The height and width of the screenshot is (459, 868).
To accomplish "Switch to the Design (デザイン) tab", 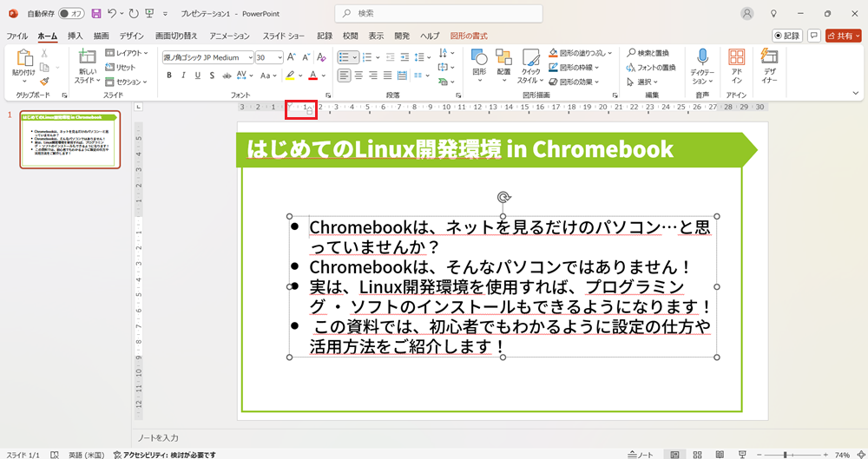I will coord(131,36).
